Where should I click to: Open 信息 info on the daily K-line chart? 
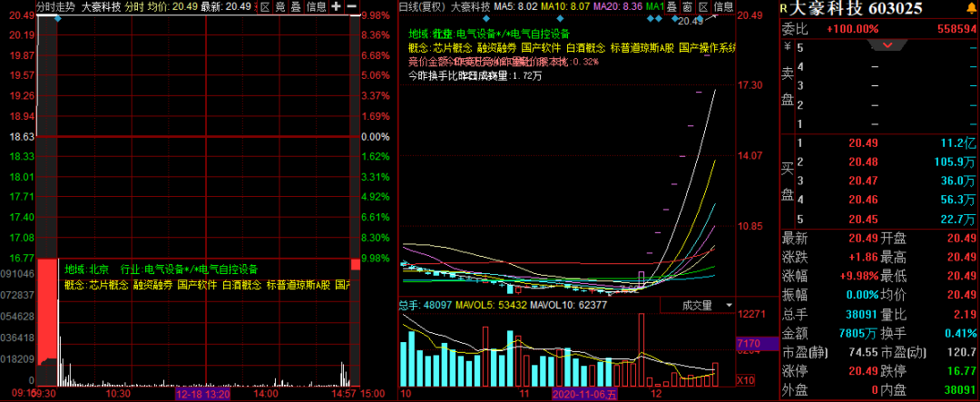pos(724,7)
